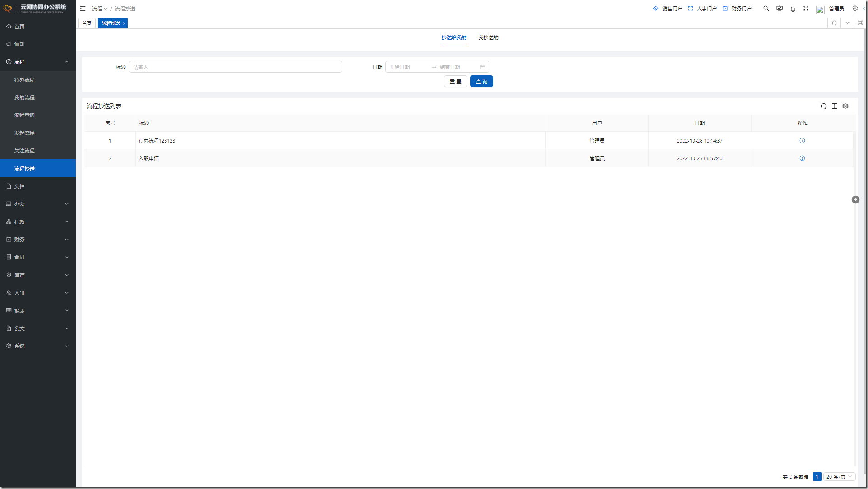Open the 人事门户 portal link
Screen dimensions: 868x489
[702, 9]
